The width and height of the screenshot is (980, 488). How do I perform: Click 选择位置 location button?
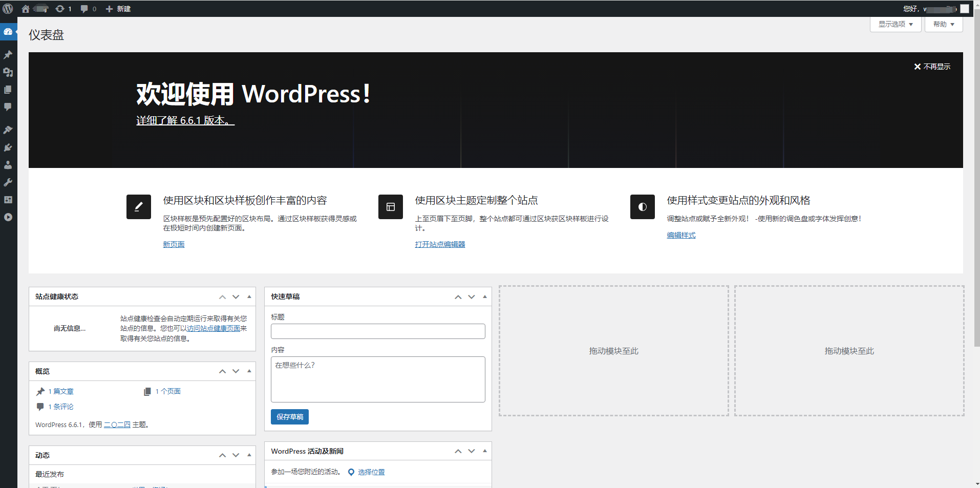click(367, 472)
